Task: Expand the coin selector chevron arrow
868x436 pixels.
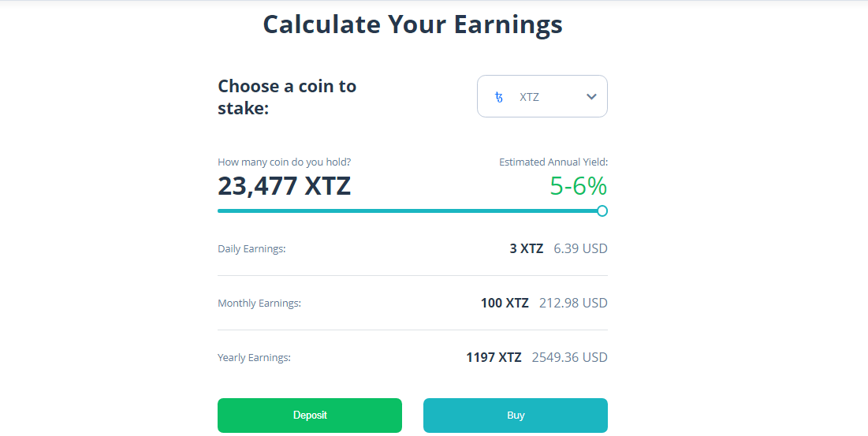Action: pos(591,97)
